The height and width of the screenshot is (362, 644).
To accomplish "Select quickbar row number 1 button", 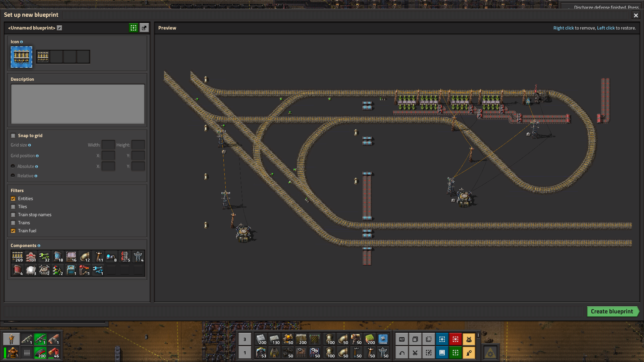I will (245, 353).
